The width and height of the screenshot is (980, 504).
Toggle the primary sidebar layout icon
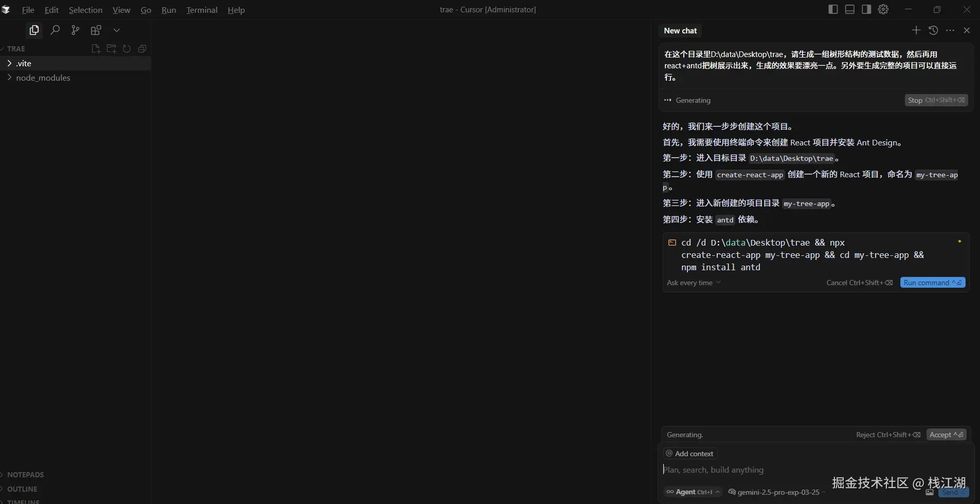click(833, 9)
